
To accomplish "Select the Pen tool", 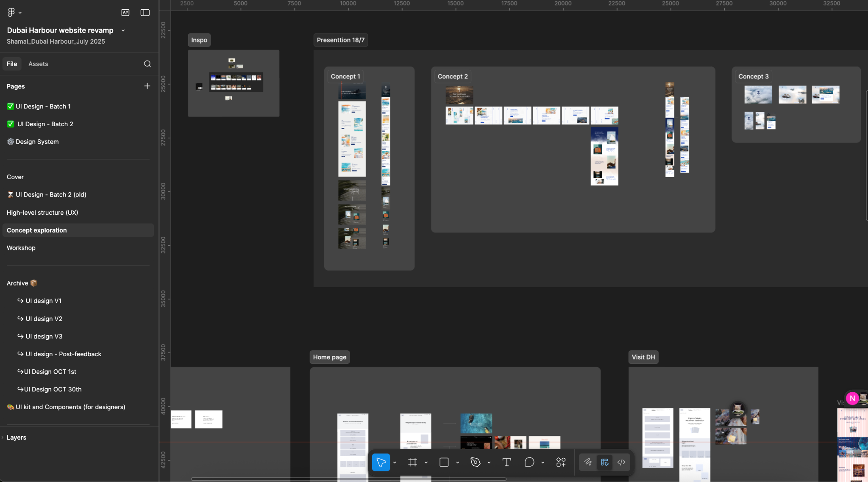I will coord(475,462).
